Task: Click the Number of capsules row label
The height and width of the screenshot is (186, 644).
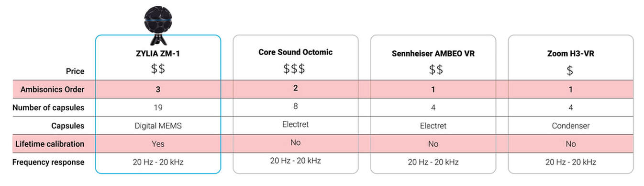Action: pos(48,107)
